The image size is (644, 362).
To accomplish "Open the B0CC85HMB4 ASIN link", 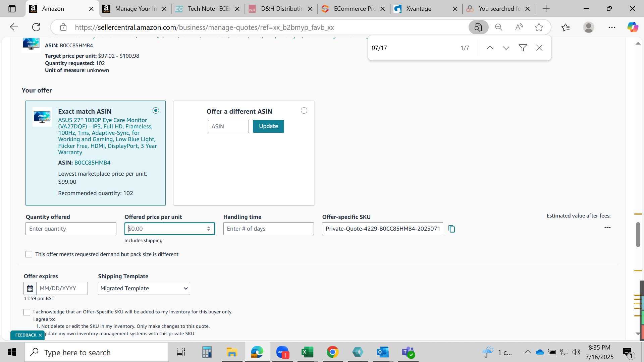I will click(92, 163).
